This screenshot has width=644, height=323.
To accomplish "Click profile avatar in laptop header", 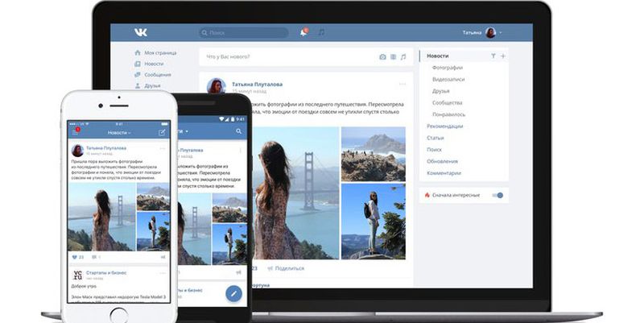I will coord(490,32).
